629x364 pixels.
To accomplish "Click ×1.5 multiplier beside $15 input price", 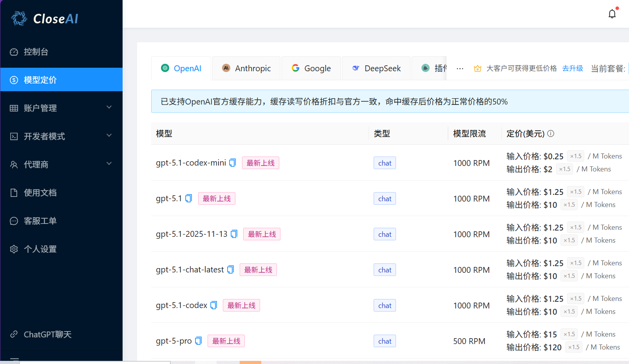I will pos(569,334).
